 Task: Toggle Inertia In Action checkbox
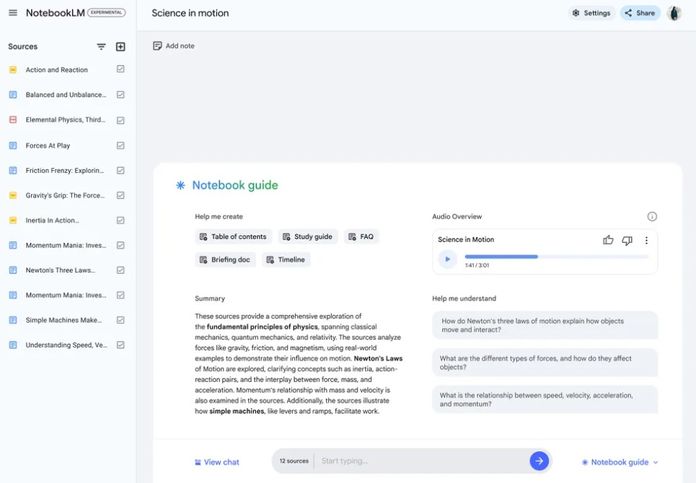pos(120,220)
